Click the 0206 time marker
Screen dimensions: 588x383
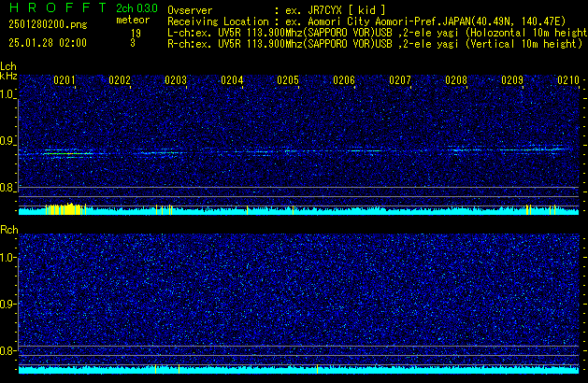(344, 80)
